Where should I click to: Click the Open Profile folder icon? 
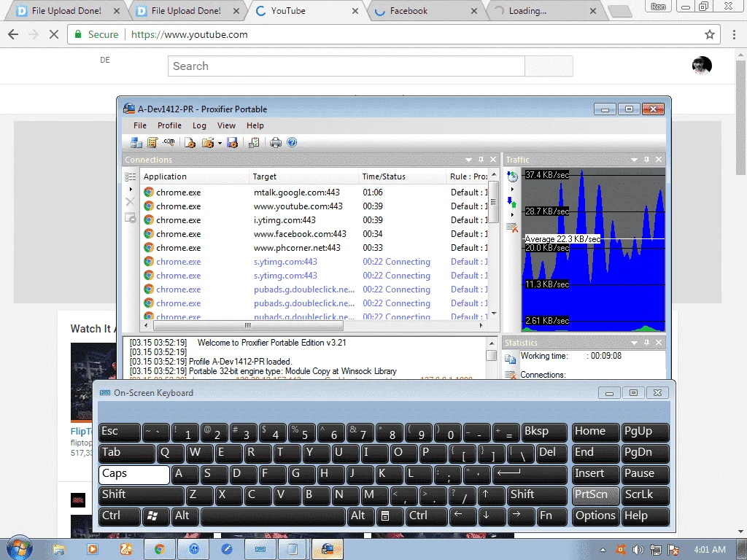point(208,142)
